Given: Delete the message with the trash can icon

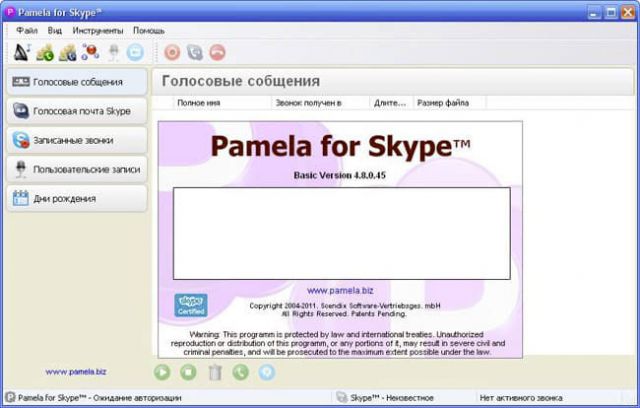Looking at the screenshot, I should pos(215,372).
